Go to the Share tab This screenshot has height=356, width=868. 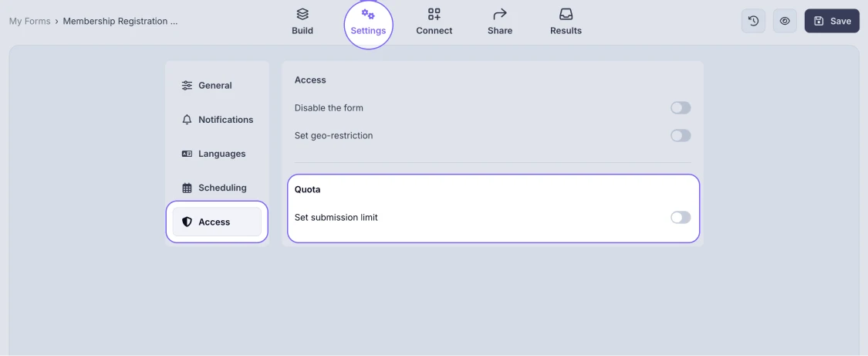pyautogui.click(x=500, y=22)
